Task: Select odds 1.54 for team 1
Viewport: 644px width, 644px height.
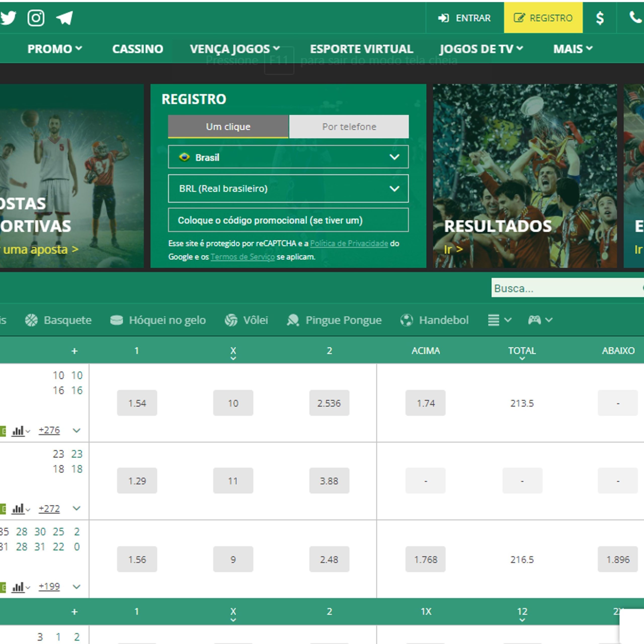Action: 137,403
